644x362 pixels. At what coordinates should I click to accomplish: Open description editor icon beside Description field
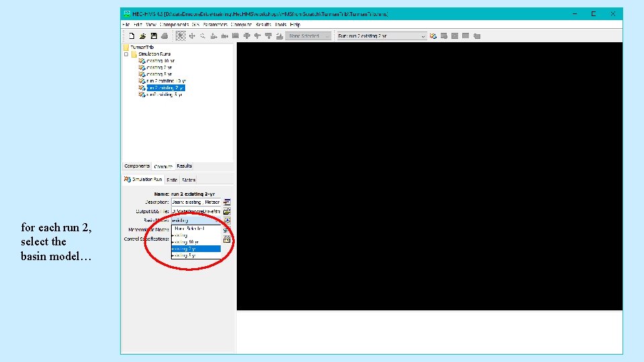click(x=227, y=202)
